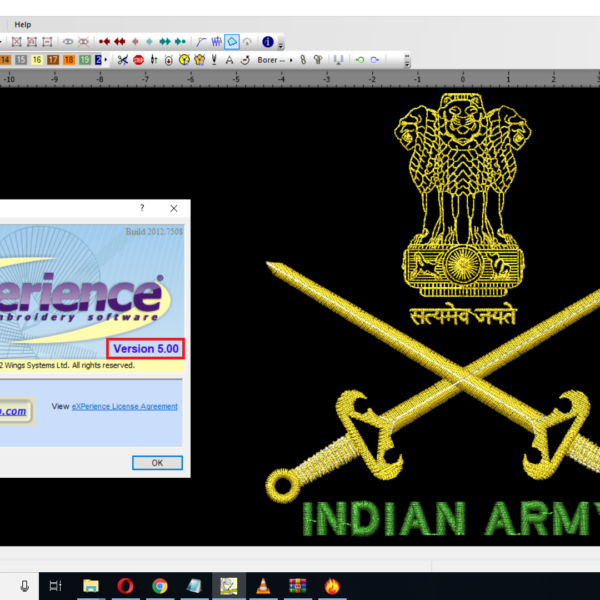Viewport: 600px width, 600px height.
Task: Open Google Chrome from the taskbar
Action: tap(159, 586)
